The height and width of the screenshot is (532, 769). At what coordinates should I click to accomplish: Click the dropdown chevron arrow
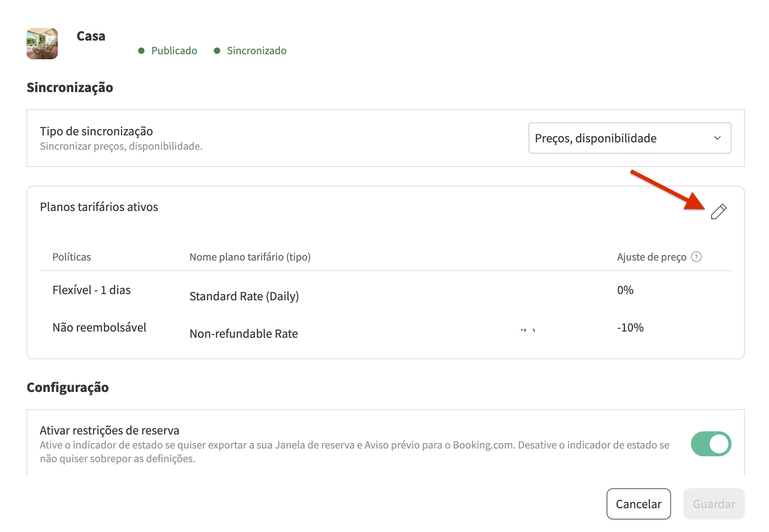[717, 138]
